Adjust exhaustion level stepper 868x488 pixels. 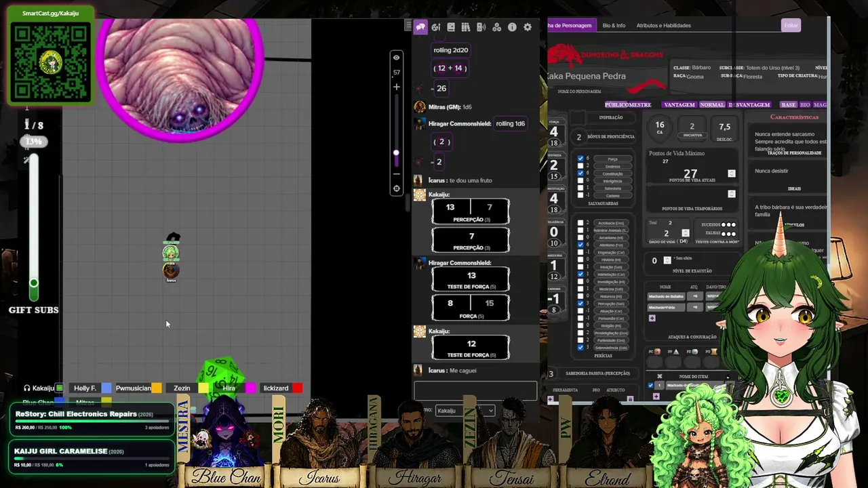point(667,260)
